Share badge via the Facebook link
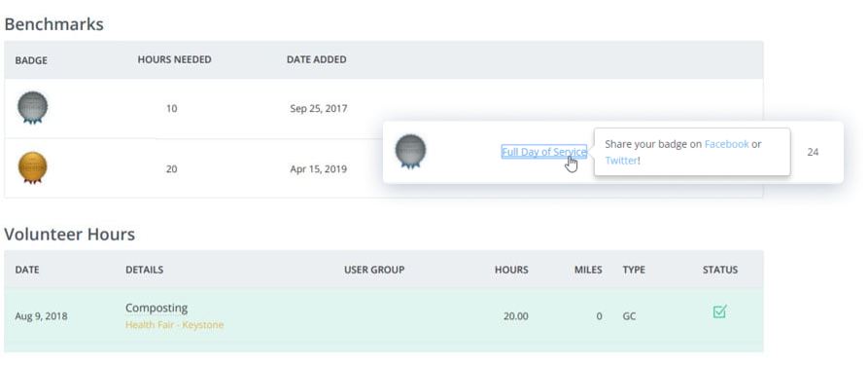 pos(726,144)
